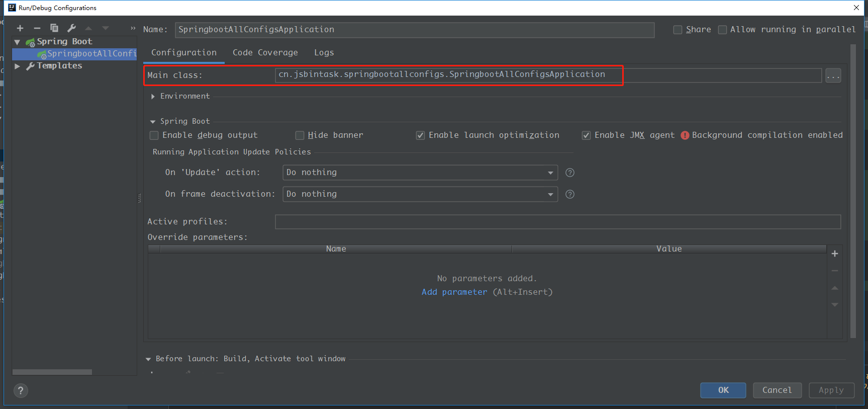This screenshot has width=868, height=409.
Task: Check Enable debug output
Action: [154, 135]
